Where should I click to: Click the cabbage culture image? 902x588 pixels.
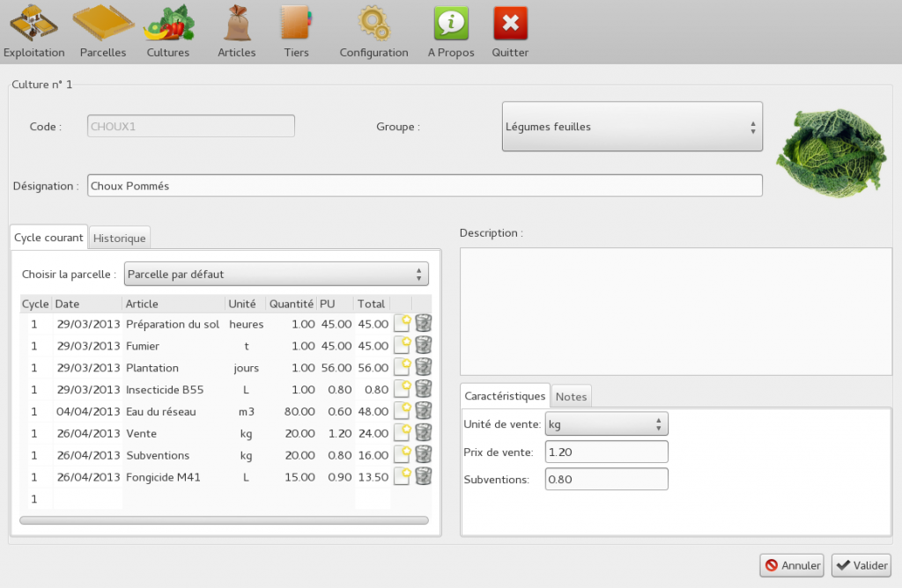(x=832, y=153)
